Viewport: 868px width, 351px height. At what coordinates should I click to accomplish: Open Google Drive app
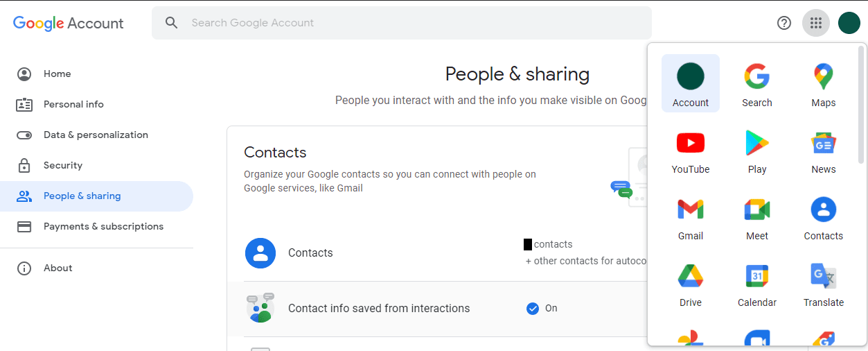pos(690,284)
